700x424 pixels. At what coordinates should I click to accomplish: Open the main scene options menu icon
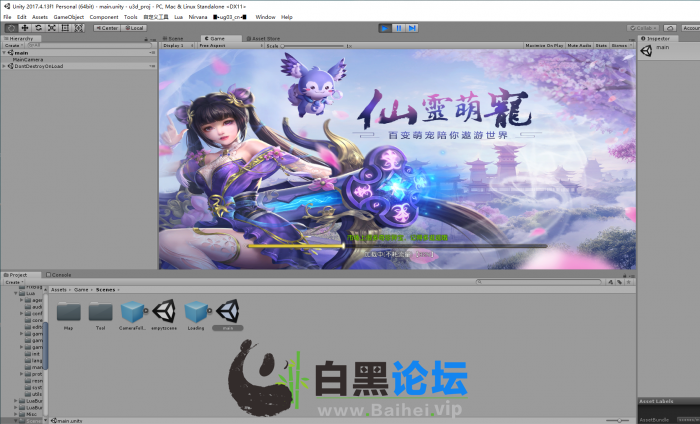pos(152,53)
